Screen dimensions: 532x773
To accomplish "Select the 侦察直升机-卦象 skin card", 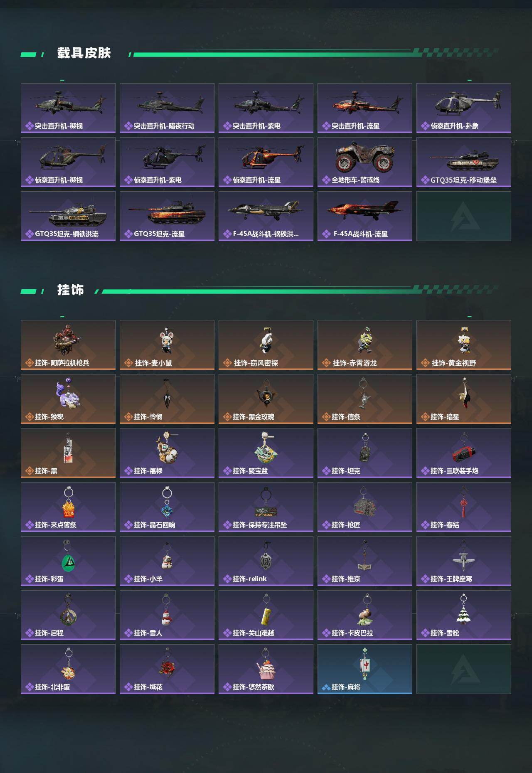I will coord(464,108).
